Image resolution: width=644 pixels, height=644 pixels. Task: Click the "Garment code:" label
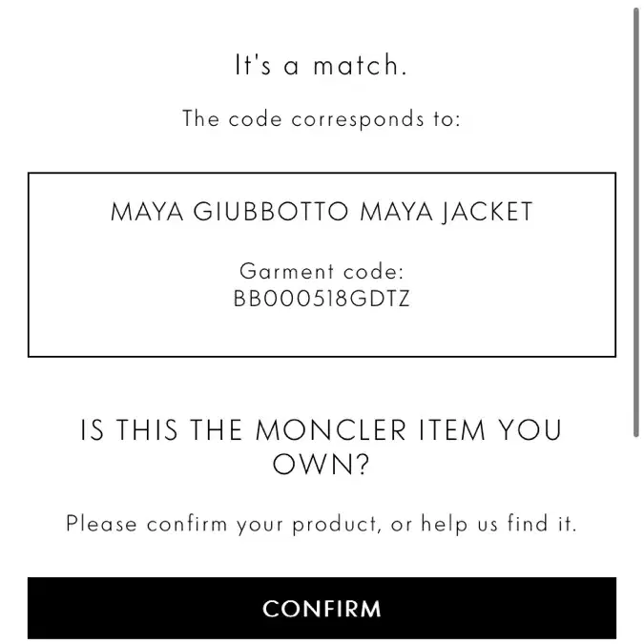click(322, 272)
